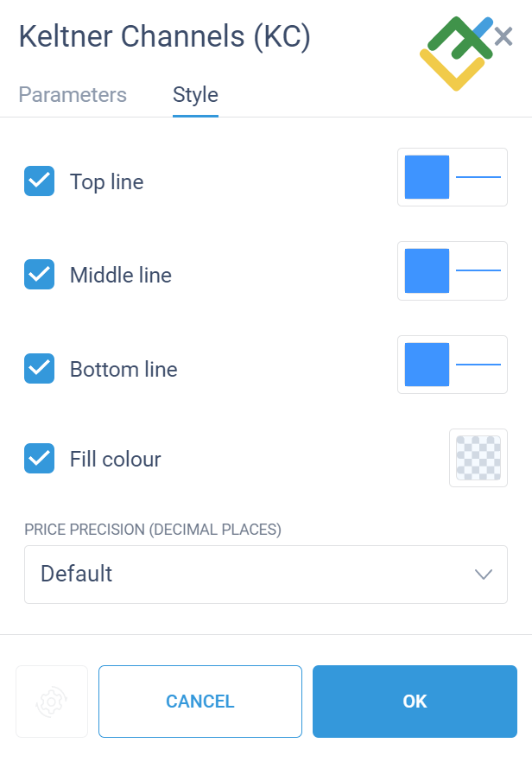Viewport: 532px width, 762px height.
Task: Open the Price Precision dropdown
Action: pos(266,575)
